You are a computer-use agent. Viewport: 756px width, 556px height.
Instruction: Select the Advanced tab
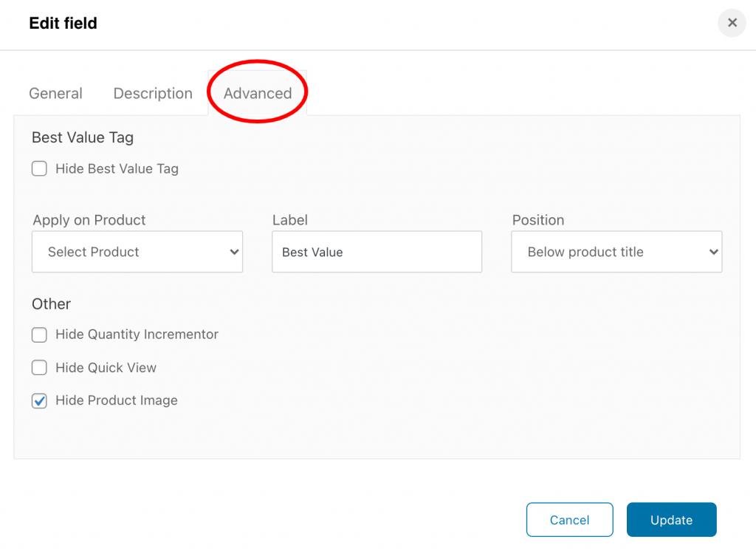click(258, 93)
